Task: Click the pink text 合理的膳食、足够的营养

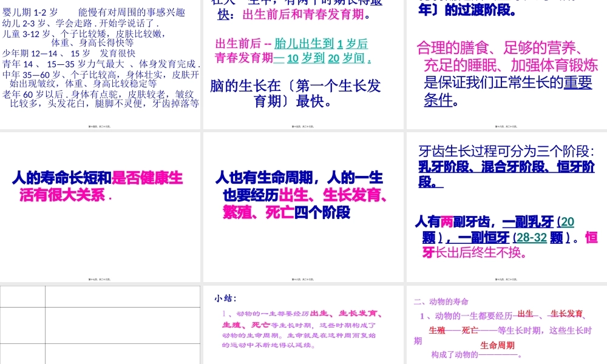Action: click(x=500, y=48)
